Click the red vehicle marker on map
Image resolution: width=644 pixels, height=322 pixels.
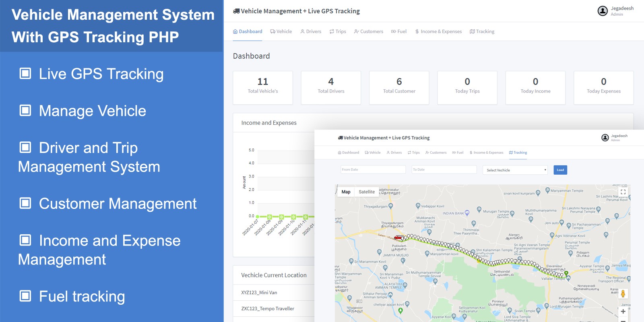pos(398,238)
